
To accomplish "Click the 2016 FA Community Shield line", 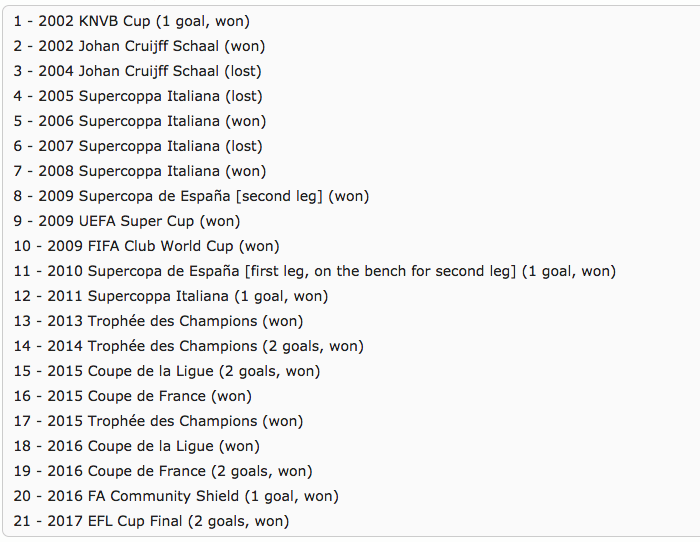I will 176,496.
